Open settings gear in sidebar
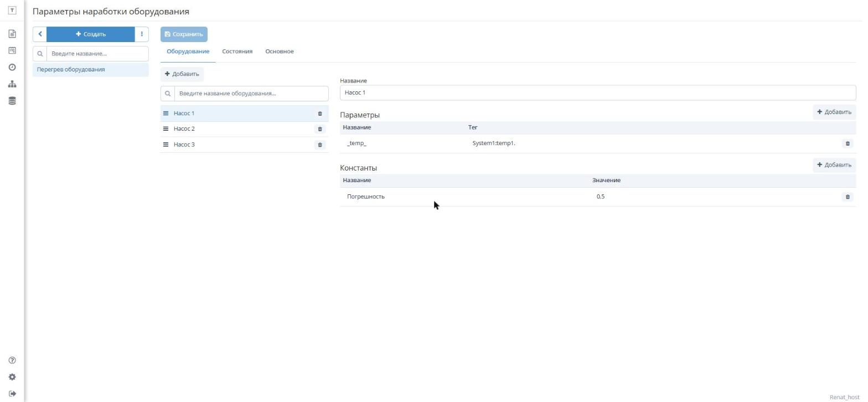 click(12, 377)
